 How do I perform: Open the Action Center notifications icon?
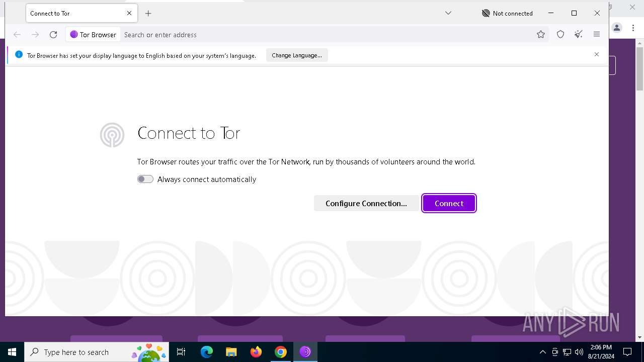[x=627, y=352]
